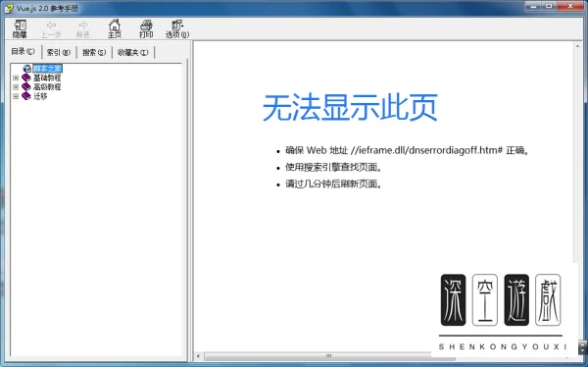Click the purple book icon beside 高级教程
The height and width of the screenshot is (367, 588).
click(x=26, y=86)
